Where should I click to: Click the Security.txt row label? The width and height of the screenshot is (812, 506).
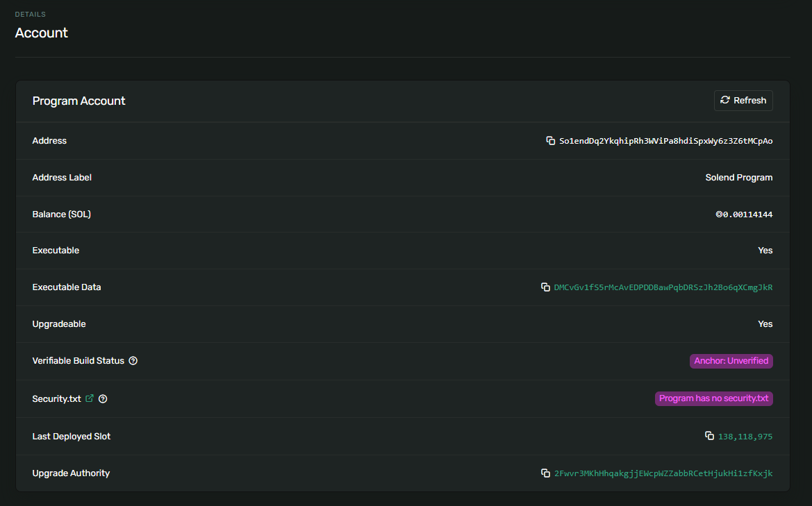click(x=56, y=399)
